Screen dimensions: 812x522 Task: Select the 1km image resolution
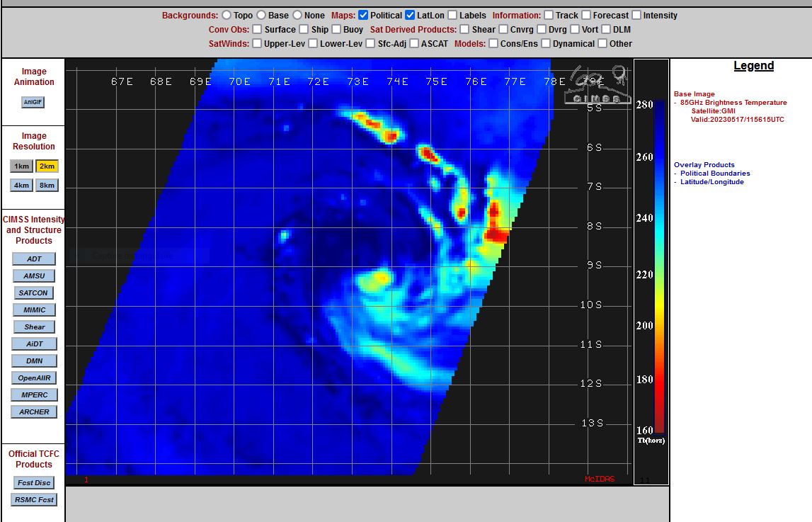pos(22,166)
